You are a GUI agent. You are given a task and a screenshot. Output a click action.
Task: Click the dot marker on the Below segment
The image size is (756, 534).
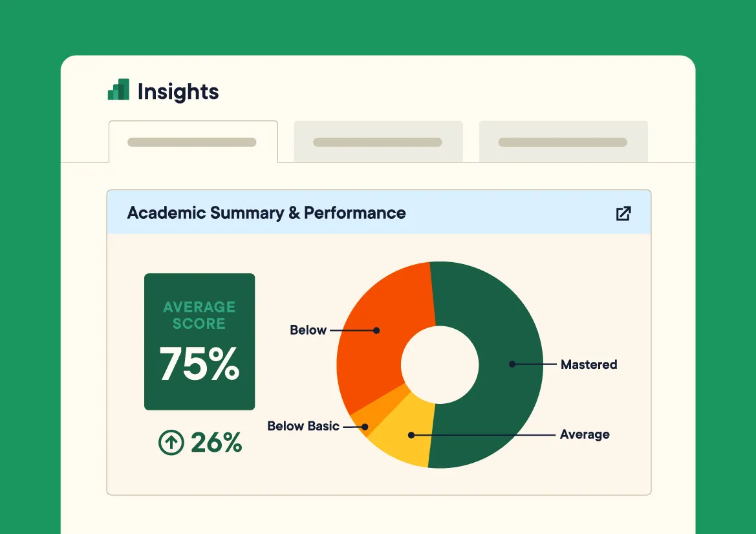(x=376, y=330)
